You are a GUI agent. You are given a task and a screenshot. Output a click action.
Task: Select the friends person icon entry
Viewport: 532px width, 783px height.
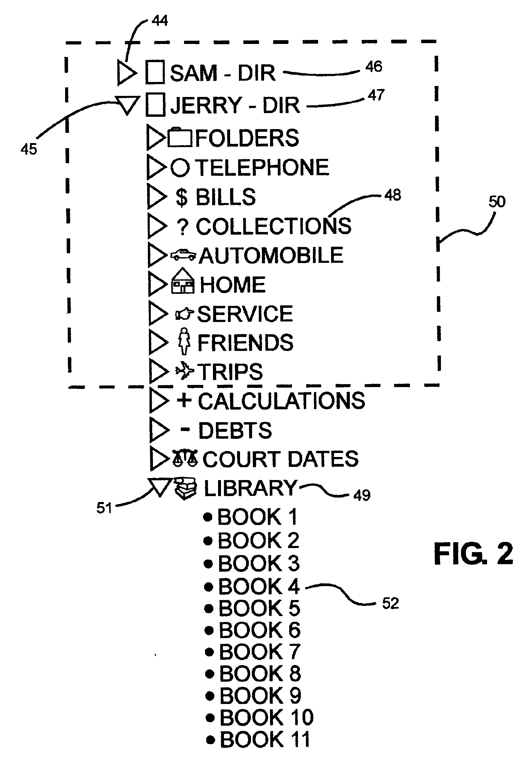tap(166, 342)
